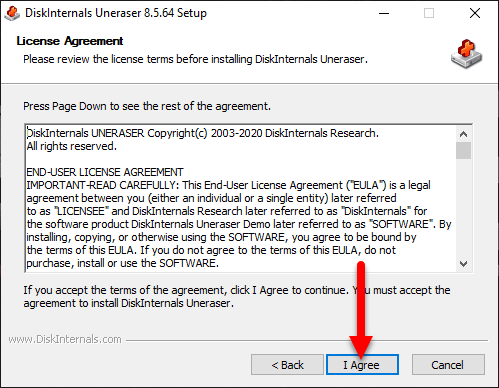This screenshot has width=499, height=388.
Task: Place cursor on END-USER LICENSE AGREEMENT line
Action: tap(105, 172)
